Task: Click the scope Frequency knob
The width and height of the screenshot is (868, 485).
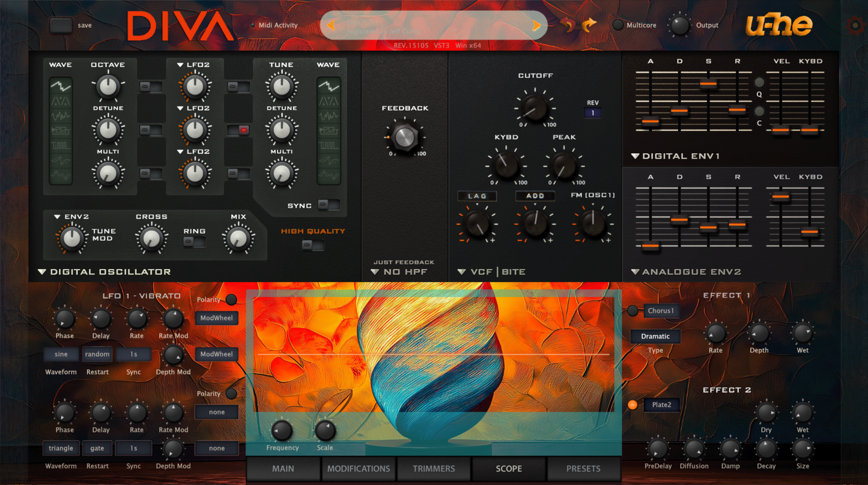Action: 282,430
